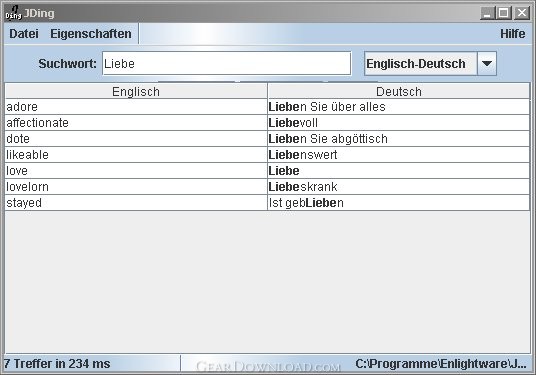The width and height of the screenshot is (536, 375).
Task: Click the Suchwort input field
Action: click(227, 63)
